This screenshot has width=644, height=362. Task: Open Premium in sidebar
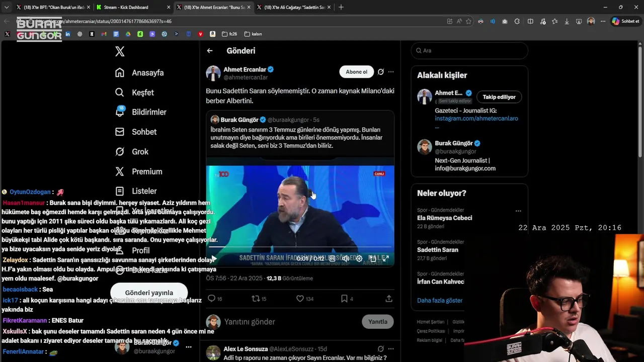pos(138,171)
